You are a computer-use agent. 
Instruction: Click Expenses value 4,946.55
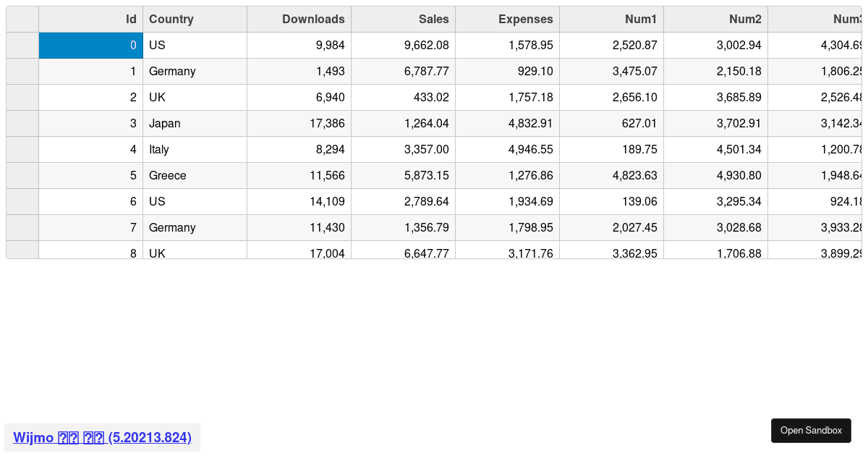coord(507,150)
